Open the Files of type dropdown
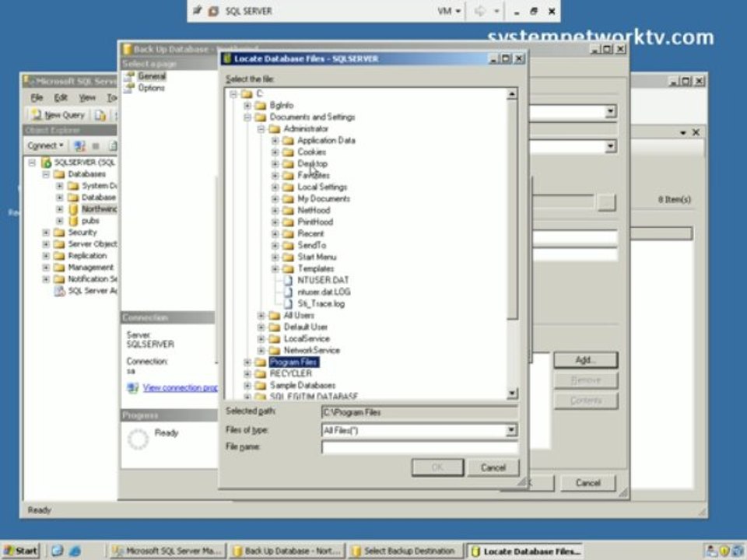The image size is (747, 560). (510, 430)
